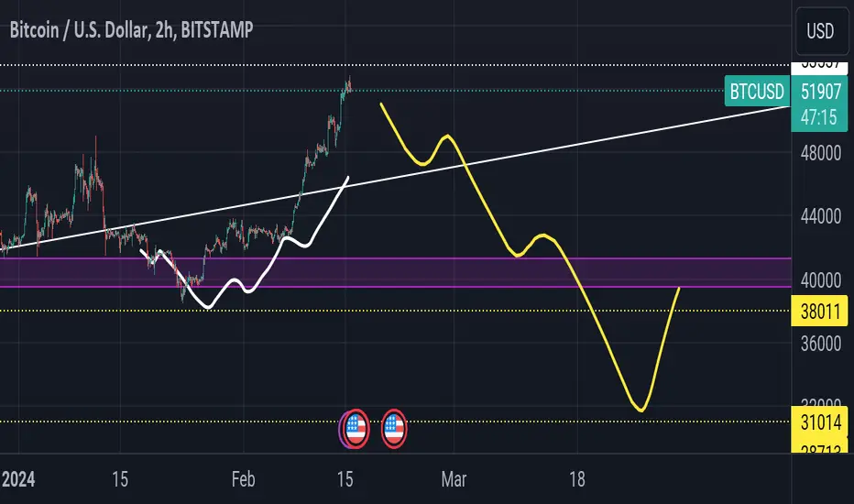
Task: Click the 18 date axis label
Action: point(577,479)
